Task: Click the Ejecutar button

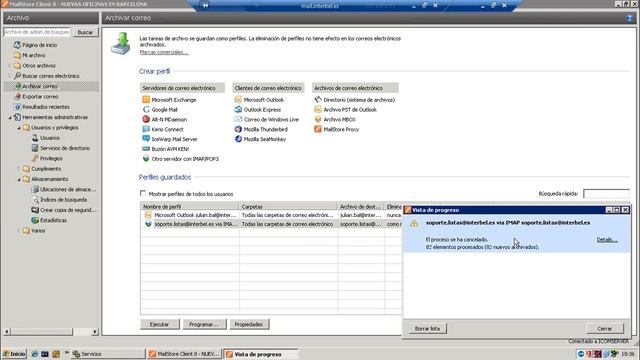Action: pos(160,324)
